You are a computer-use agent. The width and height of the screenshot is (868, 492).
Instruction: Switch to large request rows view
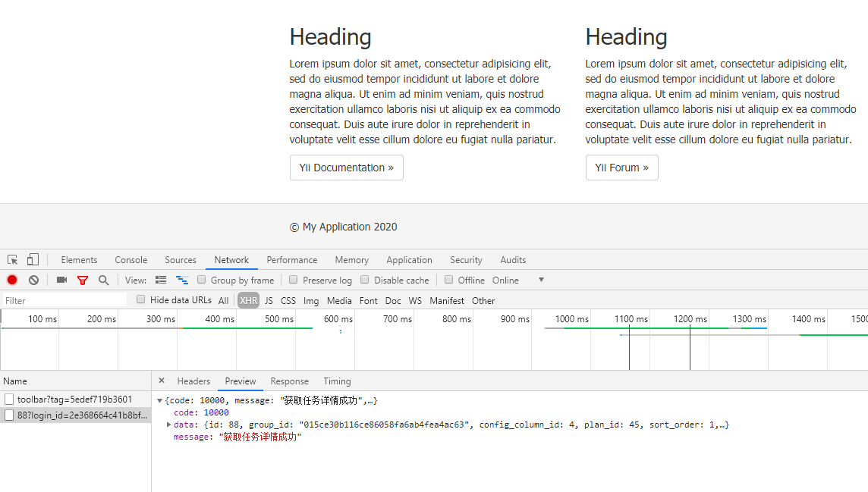coord(161,280)
